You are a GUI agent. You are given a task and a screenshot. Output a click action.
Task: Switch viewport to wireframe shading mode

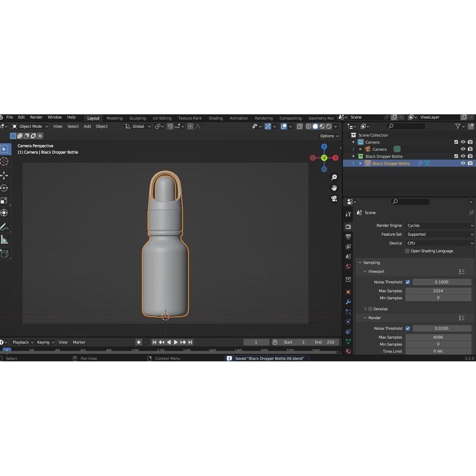[x=308, y=126]
